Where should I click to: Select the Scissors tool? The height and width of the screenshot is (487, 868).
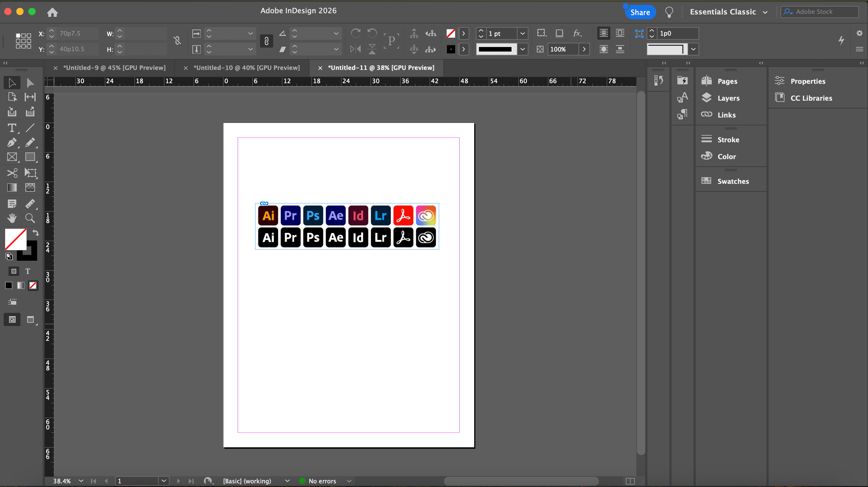point(12,173)
